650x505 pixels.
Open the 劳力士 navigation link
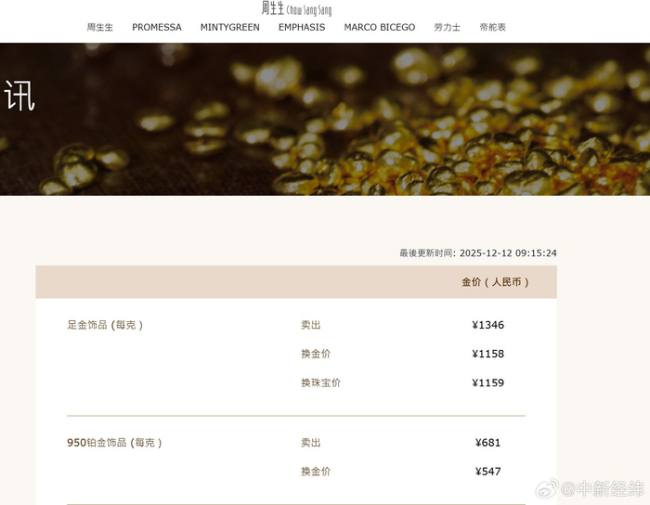(x=447, y=27)
